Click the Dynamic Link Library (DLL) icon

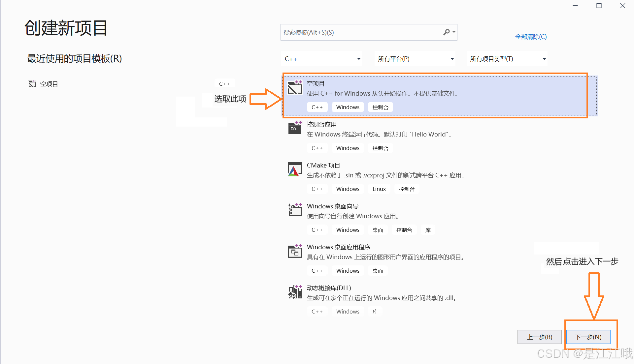295,292
